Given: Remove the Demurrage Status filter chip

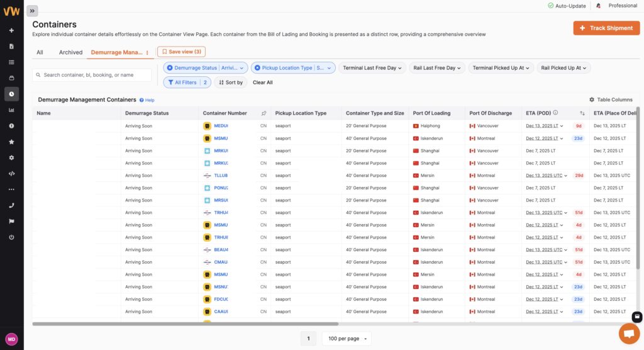Looking at the screenshot, I should click(x=170, y=68).
